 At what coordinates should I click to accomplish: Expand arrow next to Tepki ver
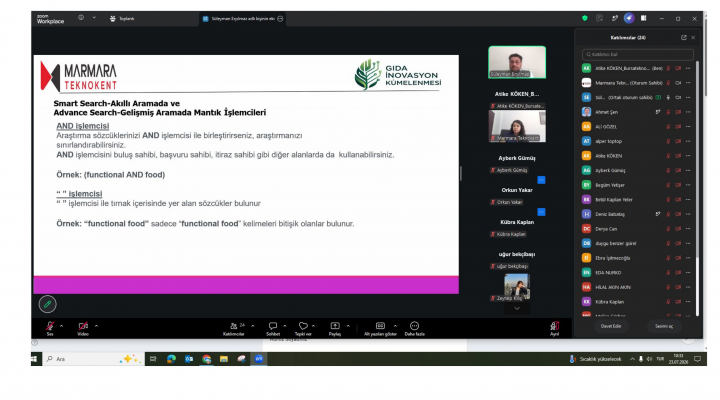coord(314,326)
